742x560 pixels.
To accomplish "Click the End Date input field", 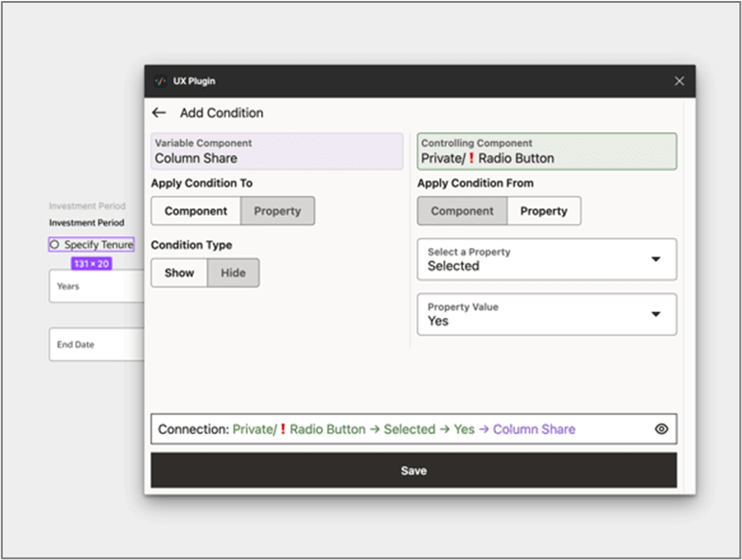I will tap(97, 344).
